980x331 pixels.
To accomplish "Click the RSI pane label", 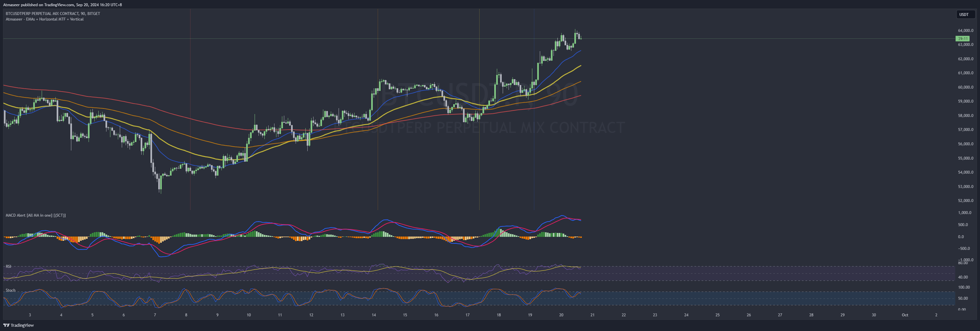I will point(8,266).
